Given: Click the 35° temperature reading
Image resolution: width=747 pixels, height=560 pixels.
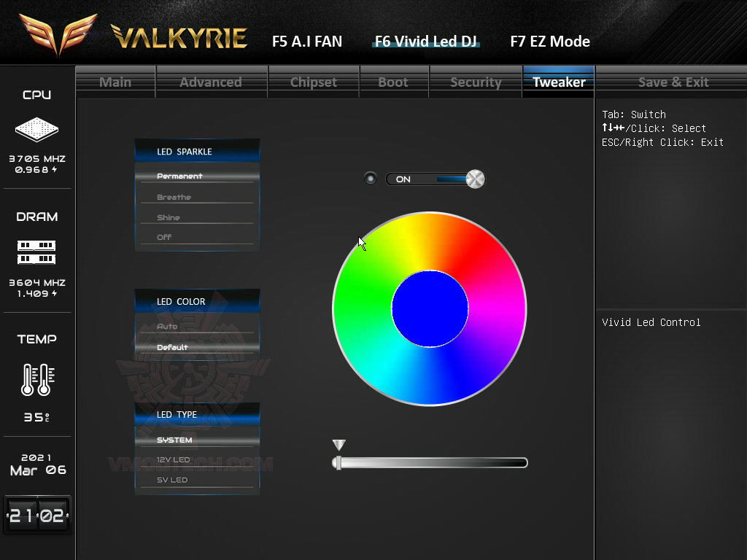Looking at the screenshot, I should pyautogui.click(x=36, y=417).
